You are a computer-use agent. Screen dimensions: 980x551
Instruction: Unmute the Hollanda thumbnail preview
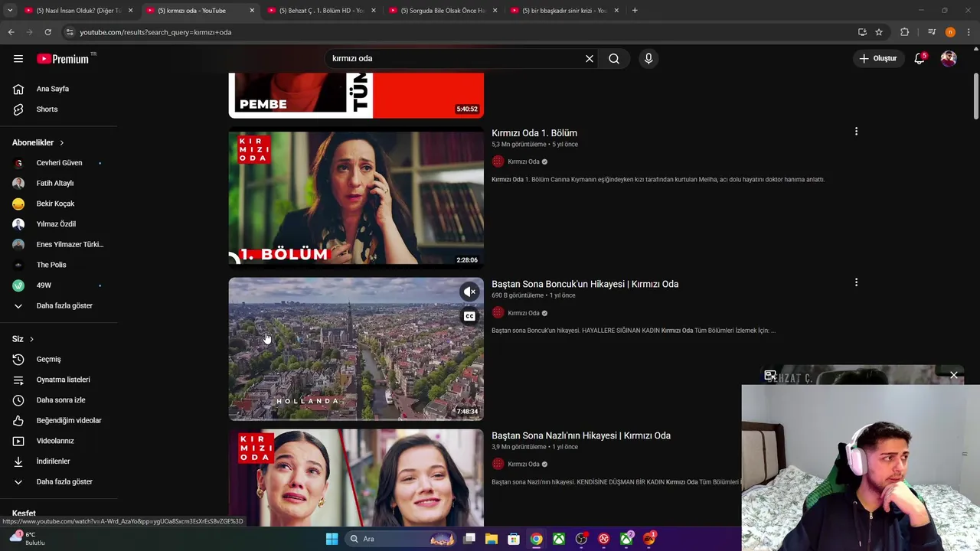click(469, 292)
